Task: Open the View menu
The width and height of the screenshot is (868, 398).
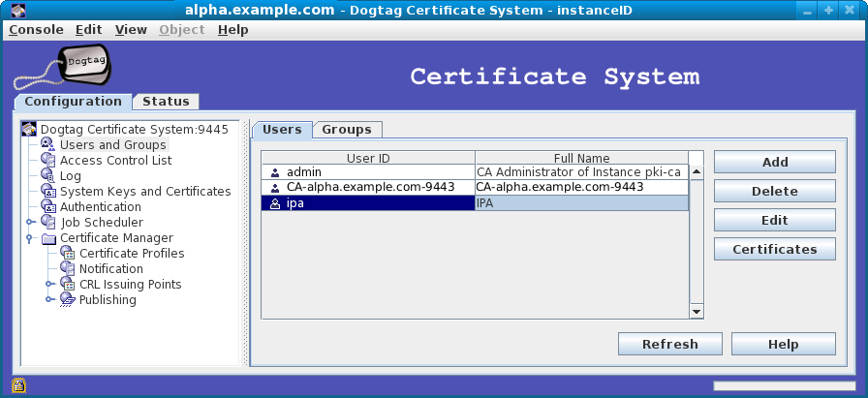Action: click(131, 30)
